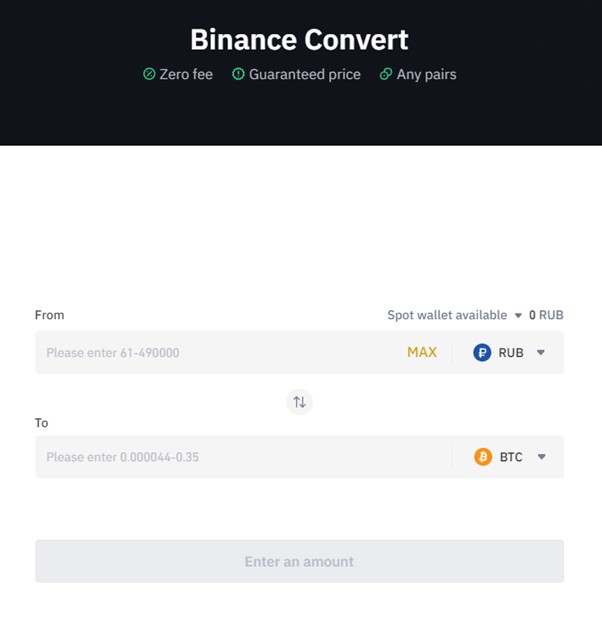Screen dimensions: 602x634
Task: Click the Binance Convert heading
Action: point(299,40)
